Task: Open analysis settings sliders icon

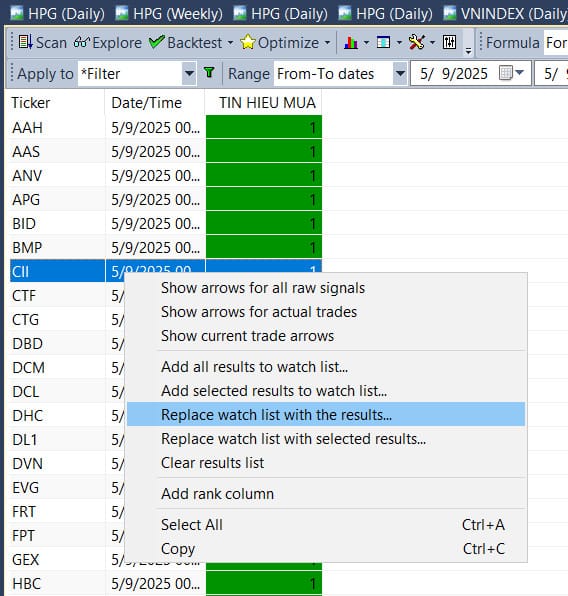Action: pyautogui.click(x=449, y=43)
